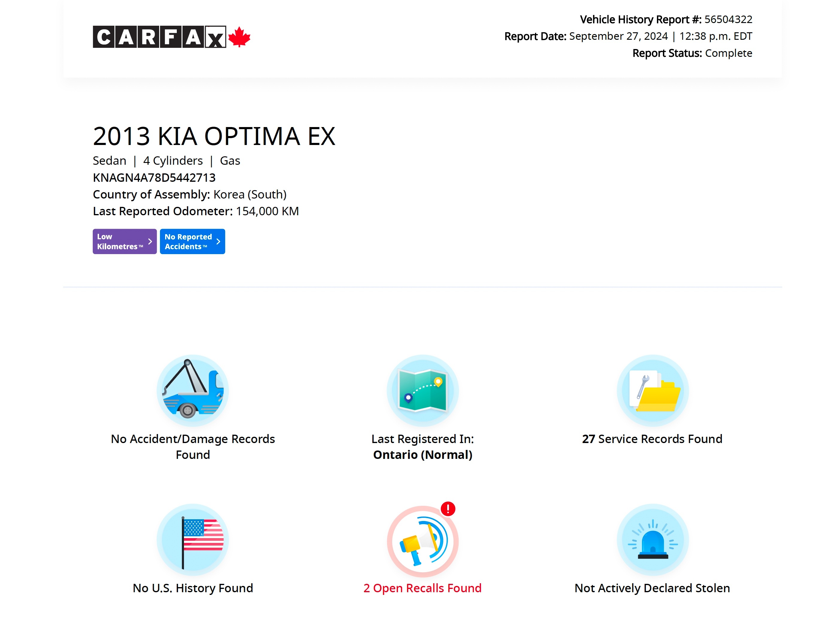This screenshot has width=840, height=623.
Task: Click the CARFAX Canada logo
Action: [171, 37]
